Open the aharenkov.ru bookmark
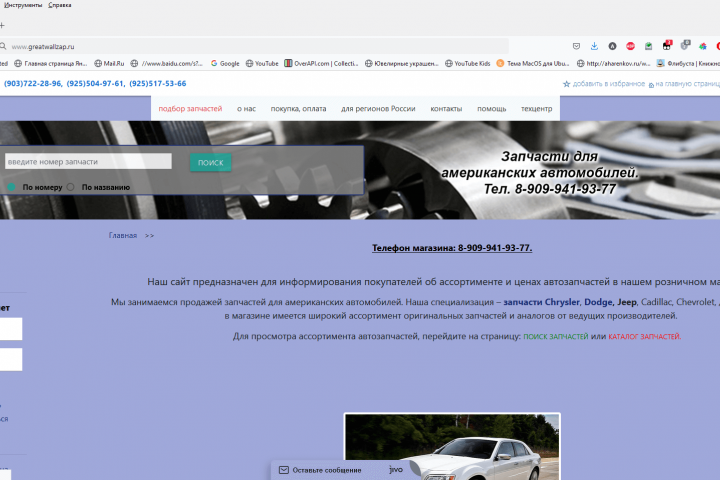Viewport: 720px width, 480px height. coord(613,63)
